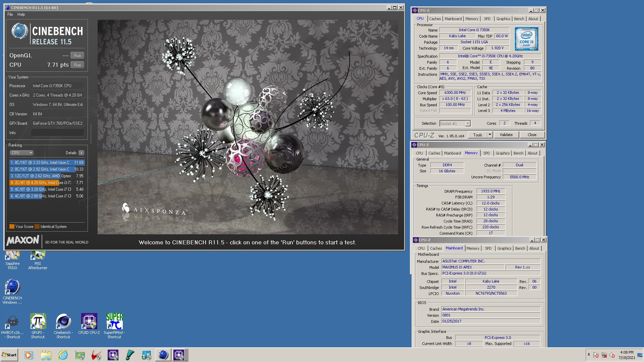Click the BIOS version 0801 field

click(x=491, y=315)
